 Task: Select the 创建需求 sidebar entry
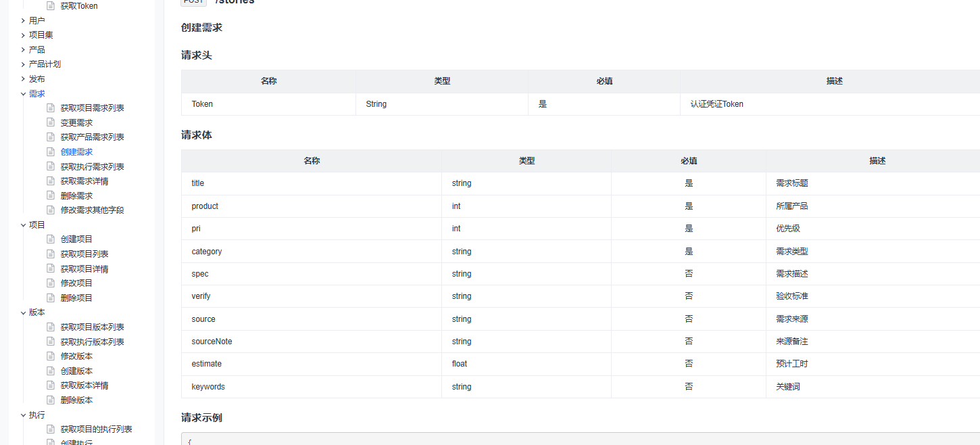76,152
